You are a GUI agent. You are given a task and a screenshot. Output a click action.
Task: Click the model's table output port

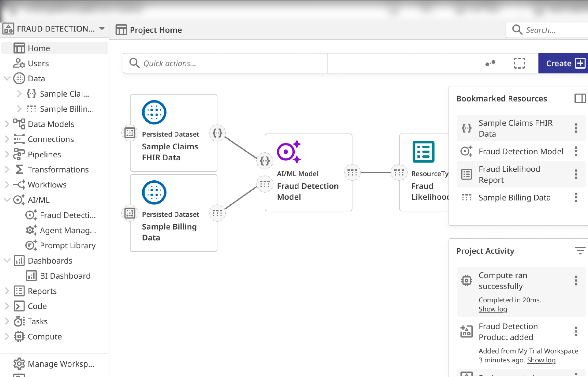point(352,172)
